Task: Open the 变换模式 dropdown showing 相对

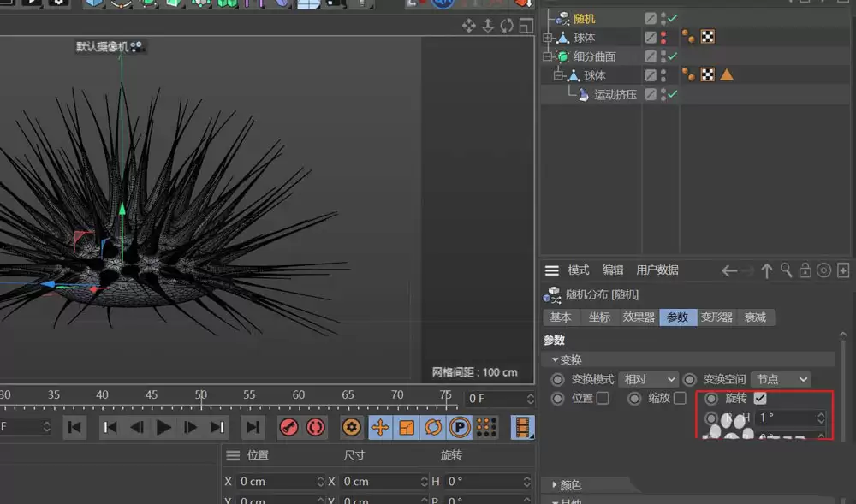Action: [x=649, y=379]
